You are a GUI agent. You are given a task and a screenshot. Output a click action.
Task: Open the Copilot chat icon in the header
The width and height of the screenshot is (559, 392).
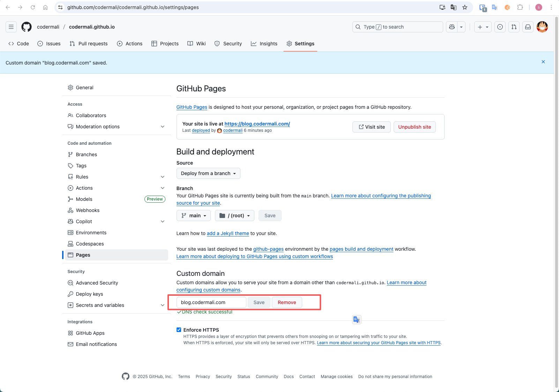tap(452, 27)
